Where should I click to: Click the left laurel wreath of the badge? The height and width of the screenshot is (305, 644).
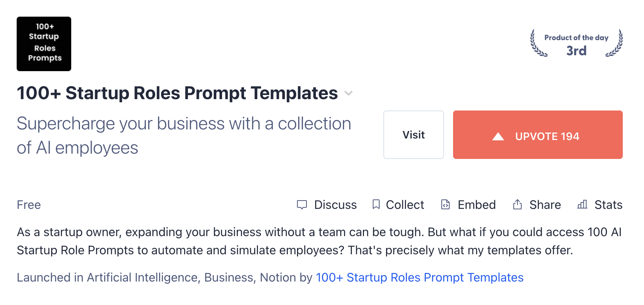pyautogui.click(x=537, y=44)
